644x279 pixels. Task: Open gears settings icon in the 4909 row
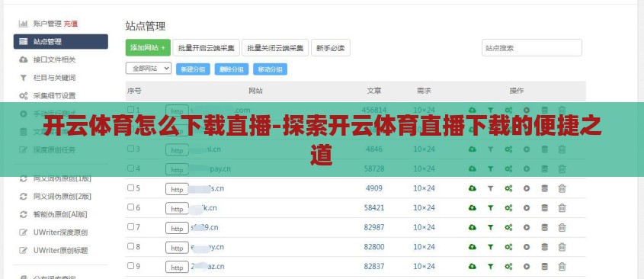tap(508, 188)
